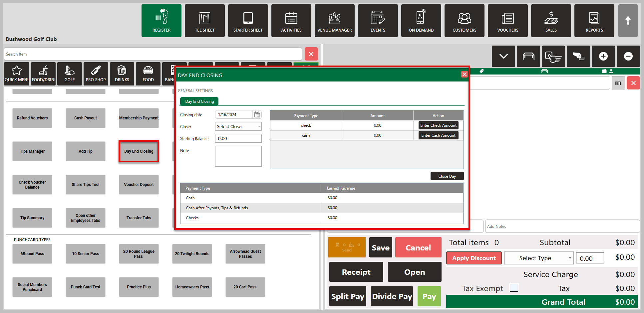The image size is (644, 313).
Task: Switch to the Pro-Shop category tab
Action: click(96, 74)
